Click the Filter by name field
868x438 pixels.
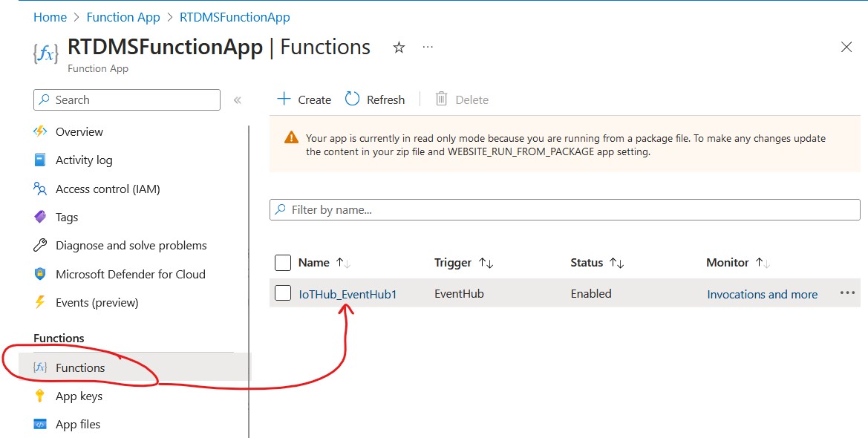[564, 210]
